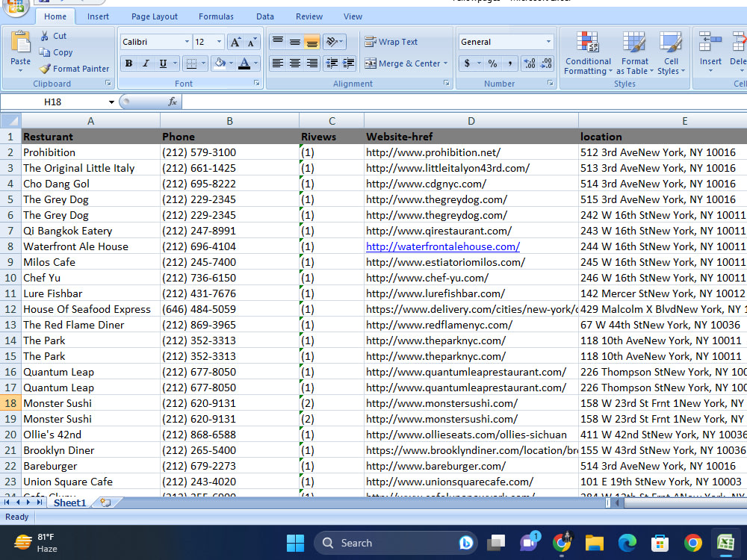This screenshot has width=747, height=560.
Task: Align text left
Action: click(x=278, y=63)
